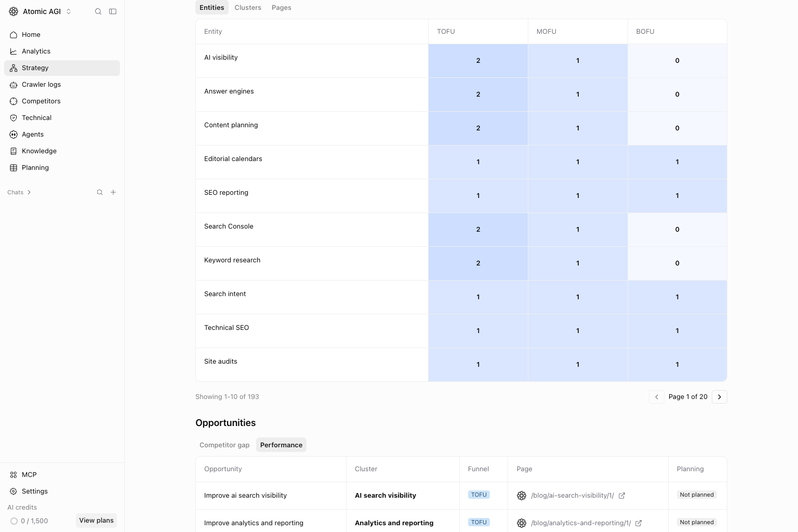Go to Home in sidebar
798x532 pixels.
[62, 35]
